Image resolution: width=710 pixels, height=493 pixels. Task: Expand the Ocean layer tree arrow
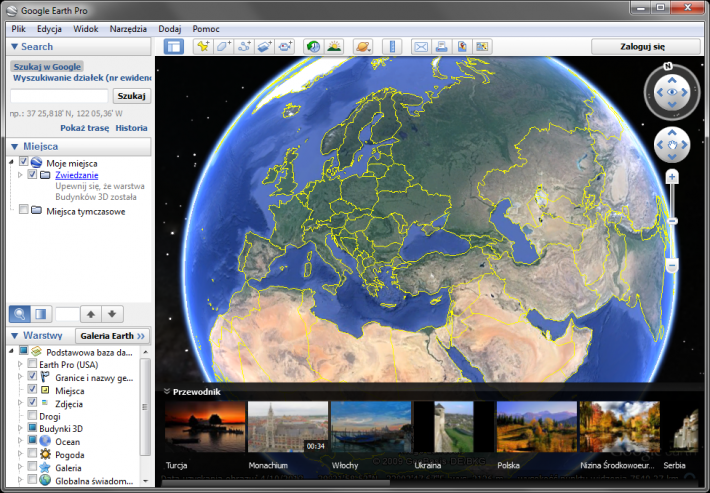tap(20, 440)
